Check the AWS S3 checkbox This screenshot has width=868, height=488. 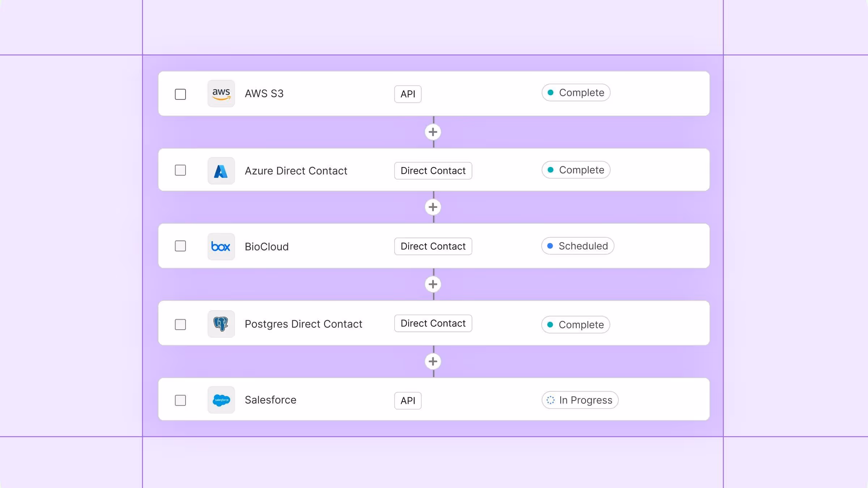[x=180, y=94]
